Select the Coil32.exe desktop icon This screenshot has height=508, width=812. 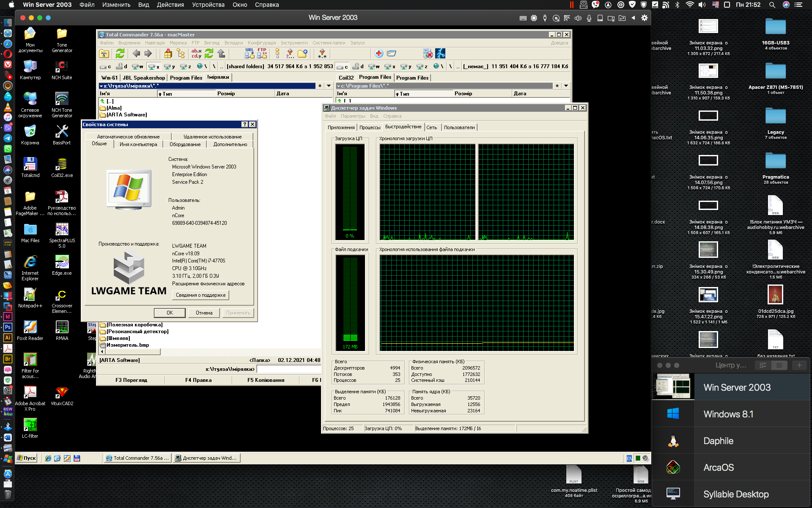coord(62,167)
